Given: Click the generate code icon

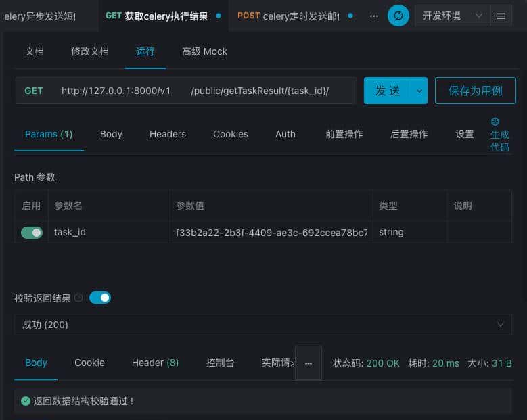Looking at the screenshot, I should tap(495, 122).
